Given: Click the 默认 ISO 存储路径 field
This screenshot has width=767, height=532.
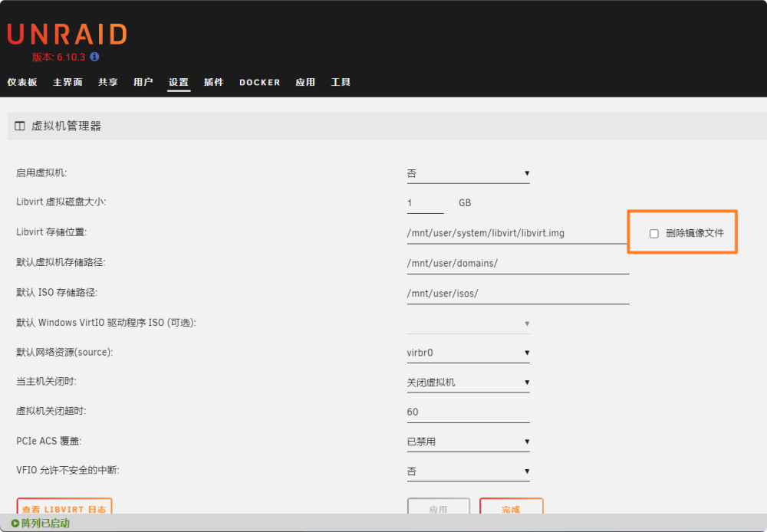Looking at the screenshot, I should coord(518,294).
